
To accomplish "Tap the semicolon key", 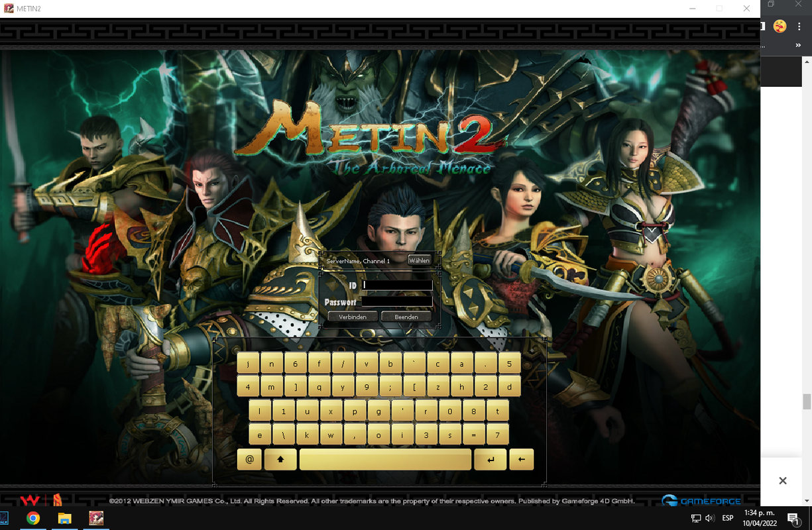I will coord(390,387).
